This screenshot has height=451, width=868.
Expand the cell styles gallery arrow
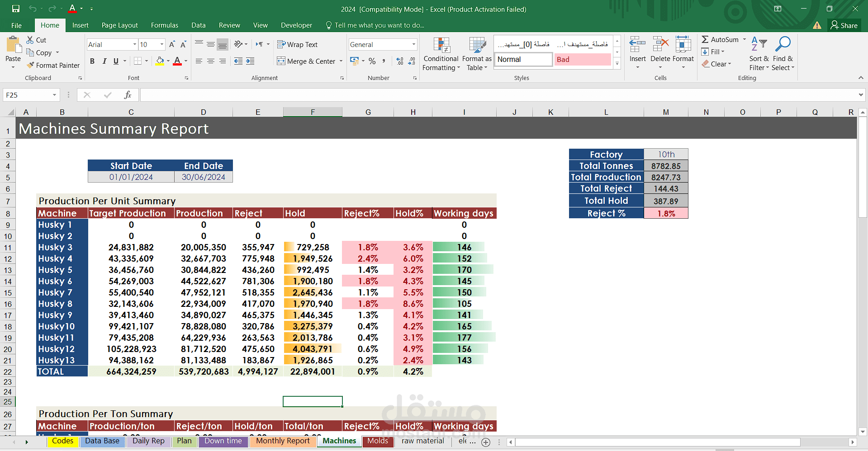coord(617,64)
